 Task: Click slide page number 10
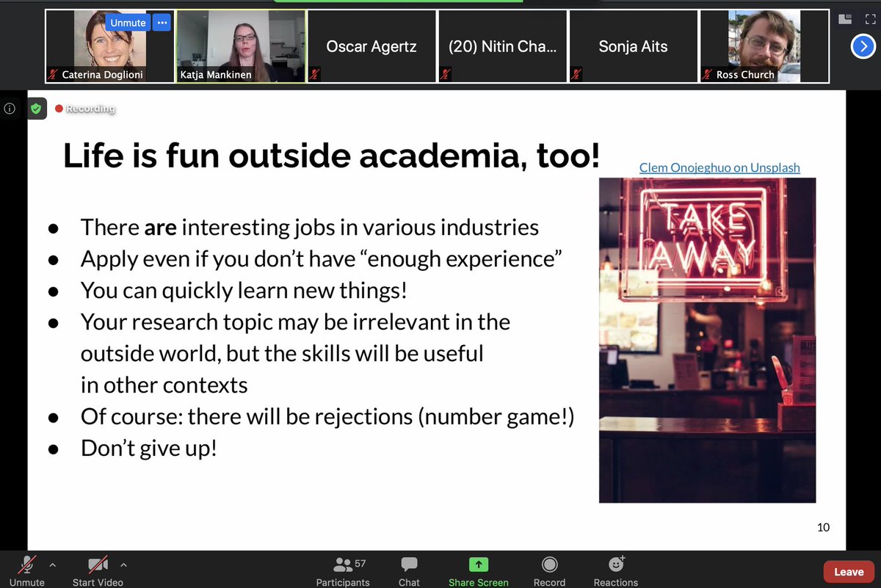point(823,526)
